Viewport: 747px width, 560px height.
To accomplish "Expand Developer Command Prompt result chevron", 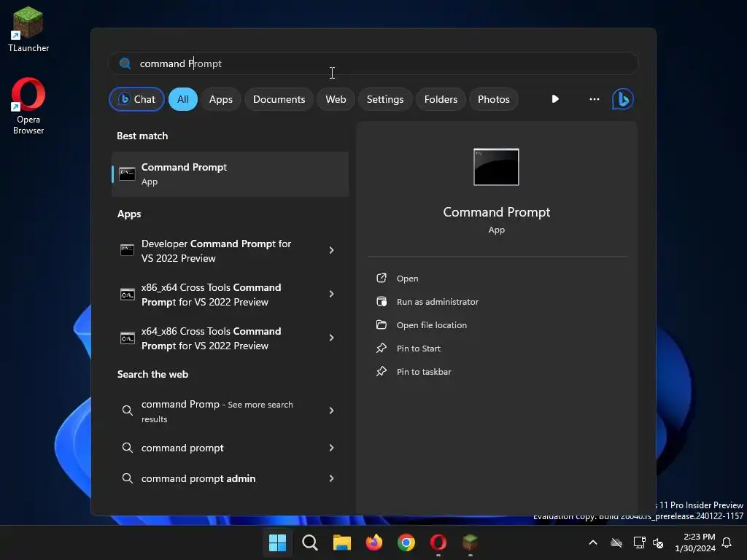I will (332, 250).
